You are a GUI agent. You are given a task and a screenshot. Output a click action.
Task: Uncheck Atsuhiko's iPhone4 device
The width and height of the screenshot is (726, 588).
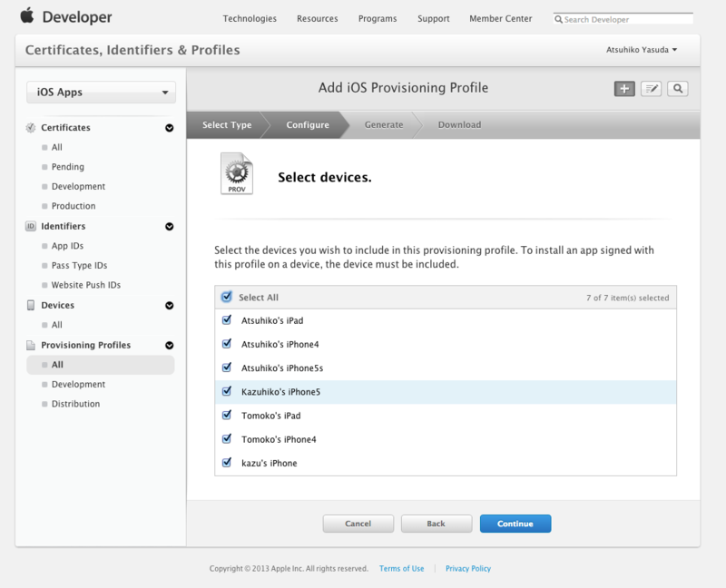coord(226,344)
